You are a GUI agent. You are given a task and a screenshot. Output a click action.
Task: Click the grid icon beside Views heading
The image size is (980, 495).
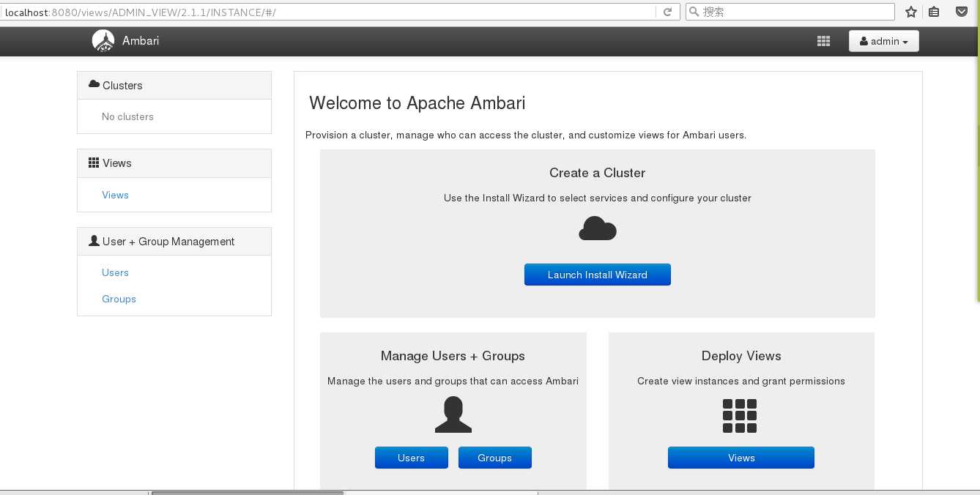(94, 163)
